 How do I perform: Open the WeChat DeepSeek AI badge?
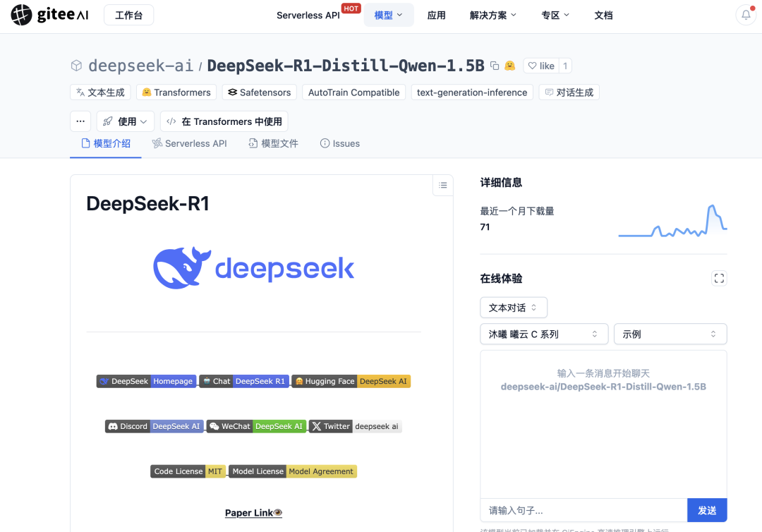pyautogui.click(x=257, y=426)
